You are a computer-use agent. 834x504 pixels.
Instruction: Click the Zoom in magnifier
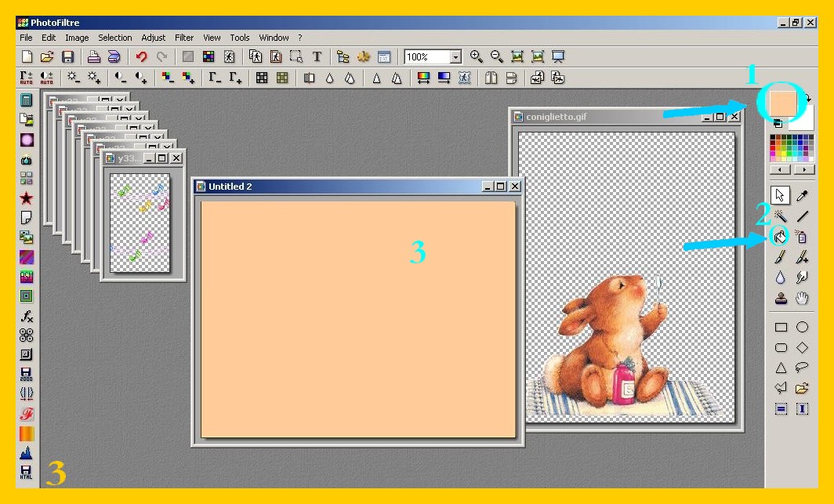[x=476, y=57]
